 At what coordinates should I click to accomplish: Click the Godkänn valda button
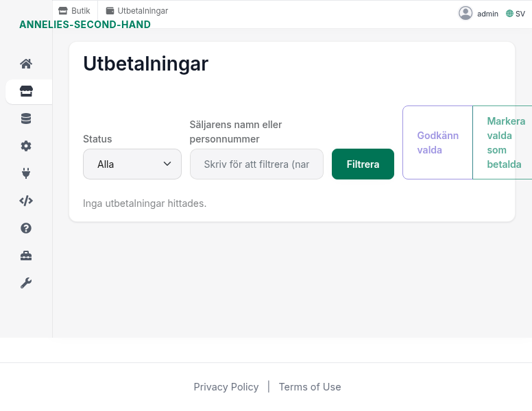click(437, 142)
